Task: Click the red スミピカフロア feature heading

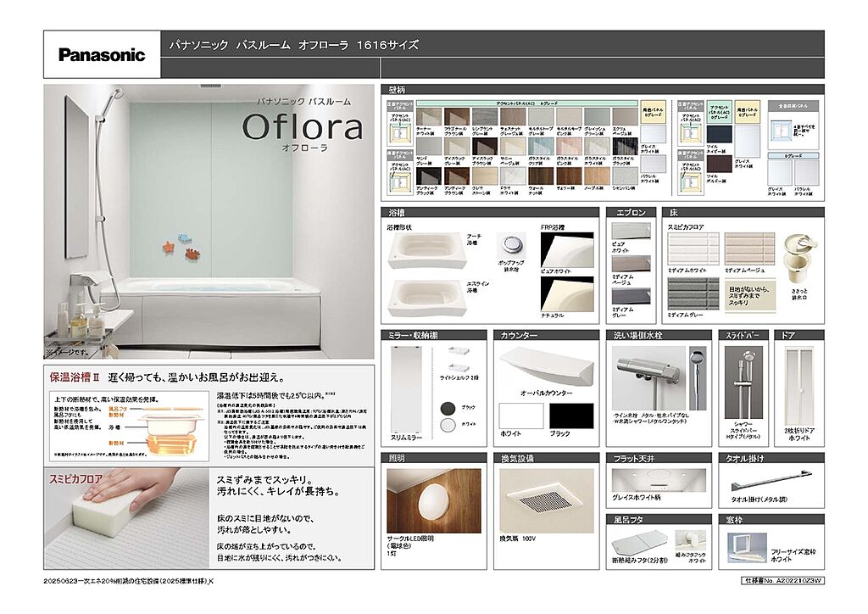Action: [x=75, y=479]
